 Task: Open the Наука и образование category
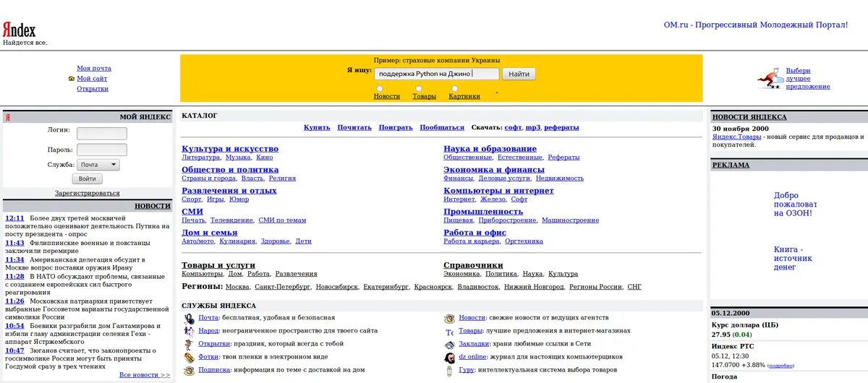point(490,149)
